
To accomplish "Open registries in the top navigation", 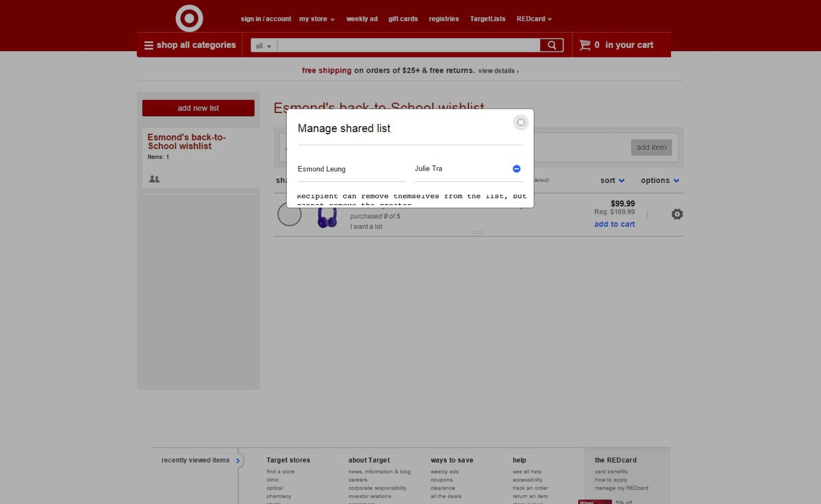I will pyautogui.click(x=444, y=19).
